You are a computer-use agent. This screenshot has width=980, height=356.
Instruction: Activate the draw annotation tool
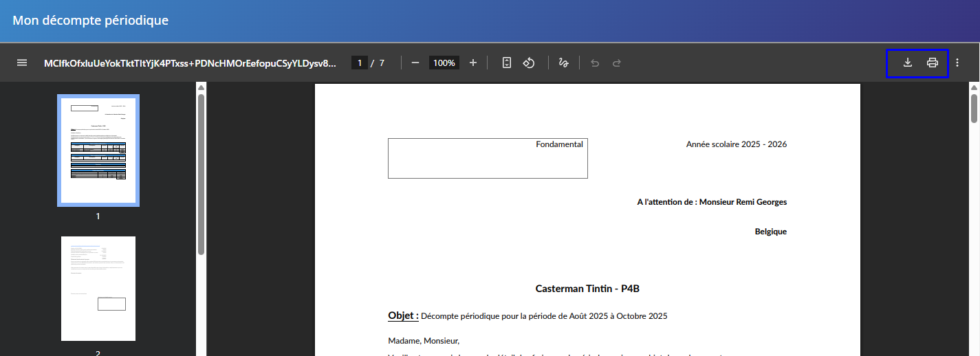tap(564, 63)
